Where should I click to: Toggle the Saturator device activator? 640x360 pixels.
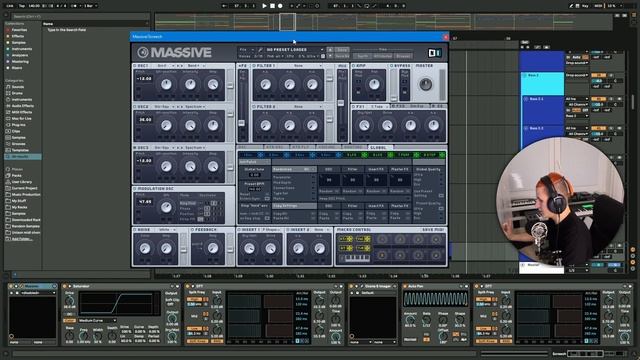click(x=64, y=286)
